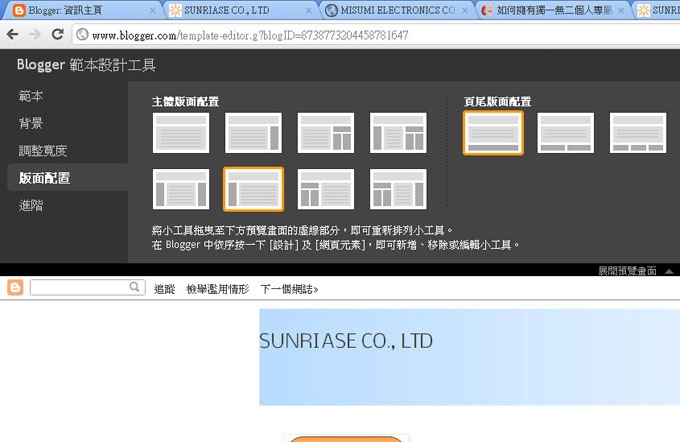Viewport: 680px width, 442px height.
Task: Click the 主體版面配置 heading
Action: click(185, 101)
